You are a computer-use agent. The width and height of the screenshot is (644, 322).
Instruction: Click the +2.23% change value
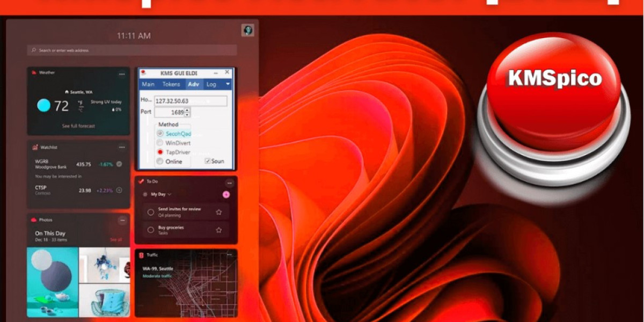(105, 190)
